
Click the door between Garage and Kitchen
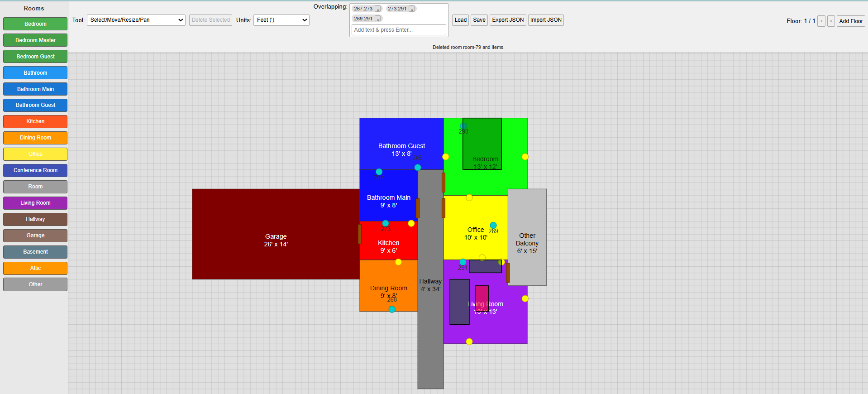tap(360, 234)
